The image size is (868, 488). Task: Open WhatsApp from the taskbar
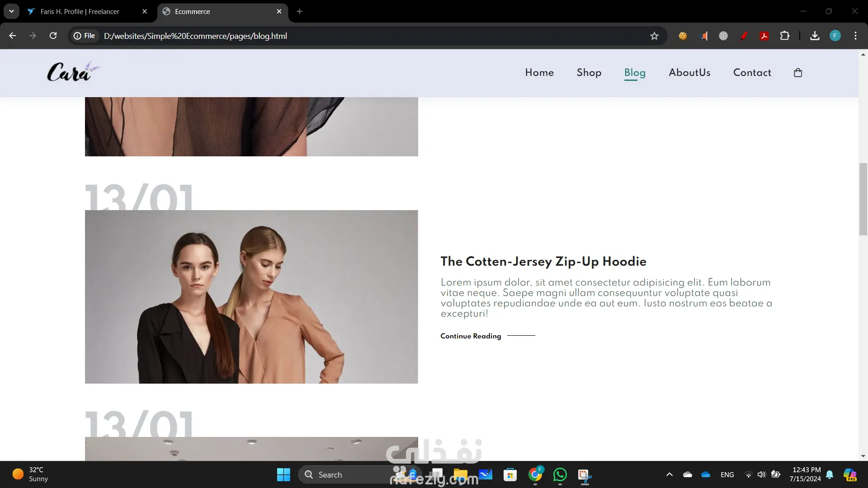[560, 474]
